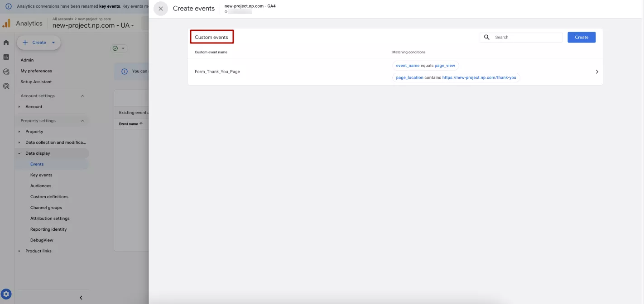Open the Explore icon in left rail
Image resolution: width=644 pixels, height=304 pixels.
pyautogui.click(x=6, y=71)
